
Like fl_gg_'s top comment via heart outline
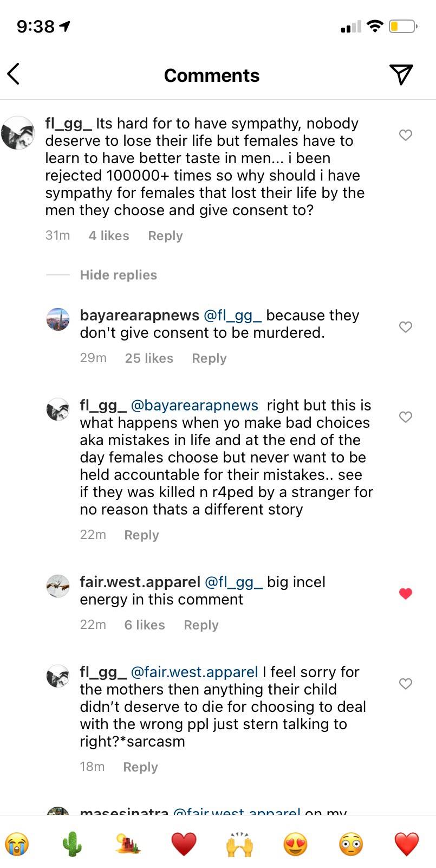click(x=406, y=136)
